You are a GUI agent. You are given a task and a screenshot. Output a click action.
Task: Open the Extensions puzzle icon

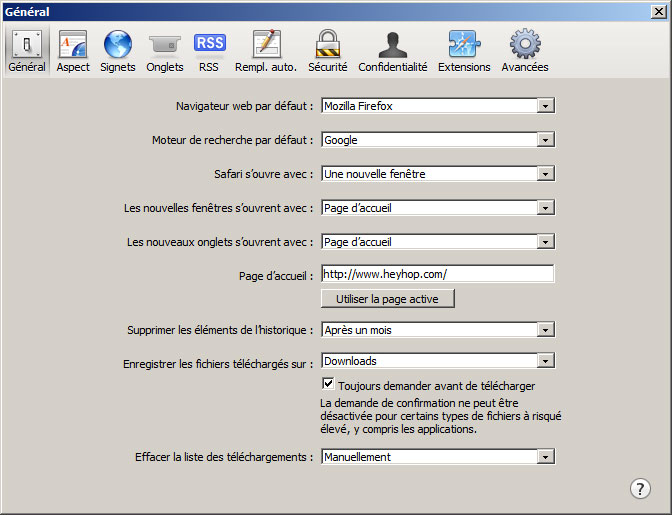pyautogui.click(x=464, y=51)
